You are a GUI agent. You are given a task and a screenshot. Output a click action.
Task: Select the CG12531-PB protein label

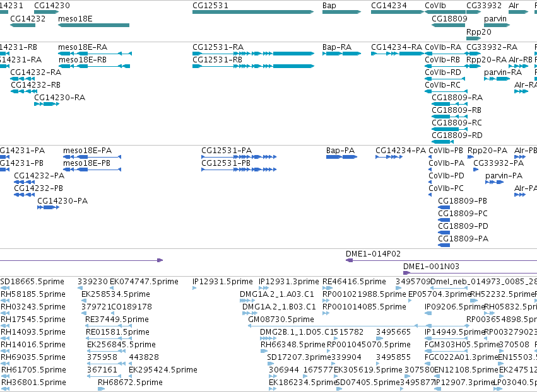[226, 163]
